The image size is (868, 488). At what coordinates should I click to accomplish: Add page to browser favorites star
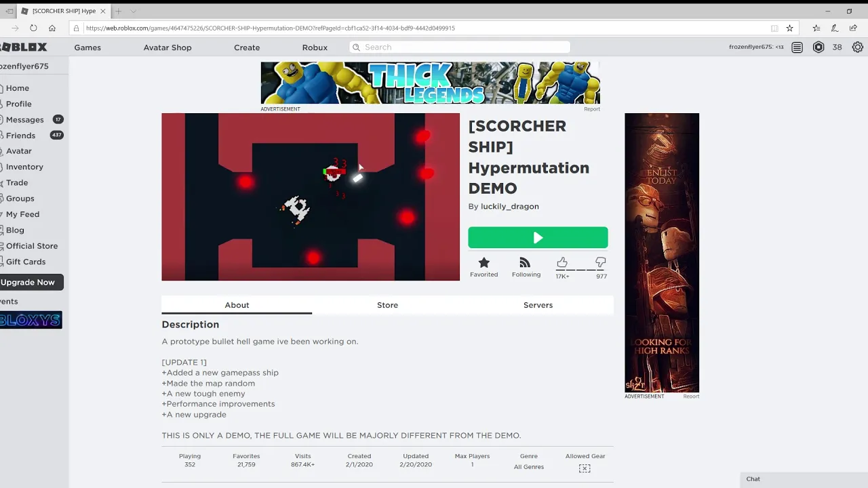(789, 28)
